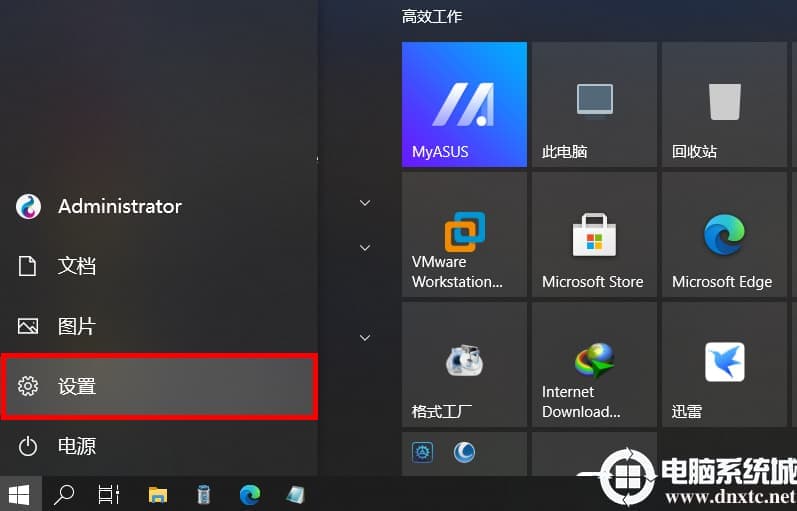Open 文档 documents from the Start menu
Screen dimensions: 797x511
[159, 266]
